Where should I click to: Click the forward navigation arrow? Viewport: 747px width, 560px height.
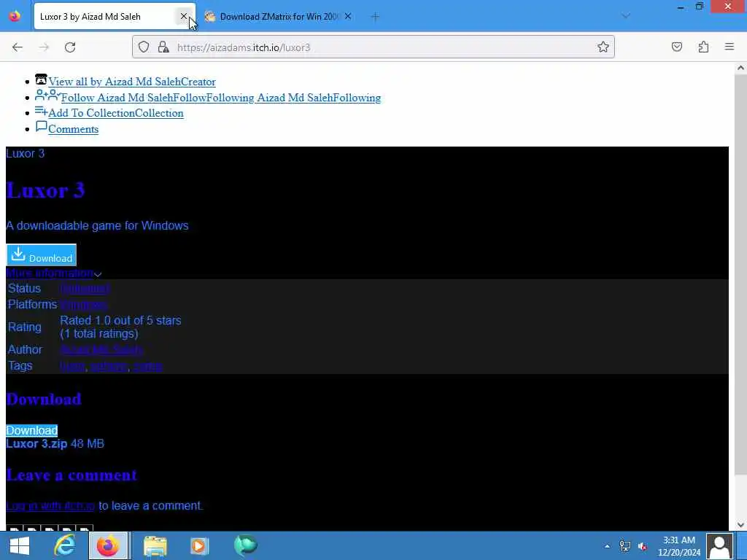point(44,47)
